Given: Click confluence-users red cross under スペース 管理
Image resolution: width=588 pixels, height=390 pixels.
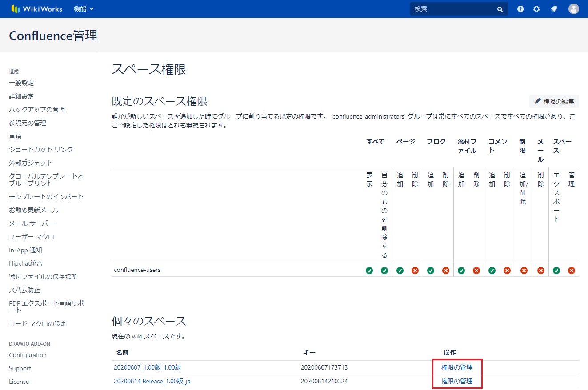Looking at the screenshot, I should 572,270.
